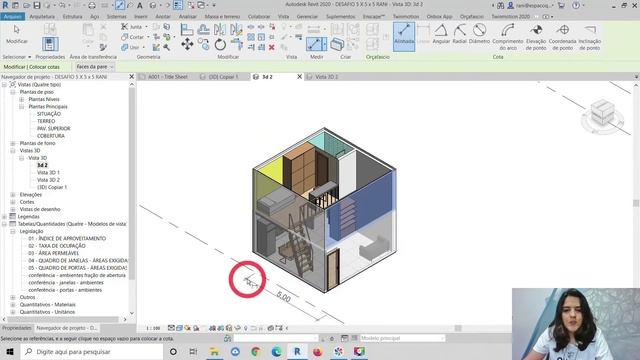Viewport: 640px width, 360px height.
Task: Click the Offset tool icon
Action: (x=203, y=30)
